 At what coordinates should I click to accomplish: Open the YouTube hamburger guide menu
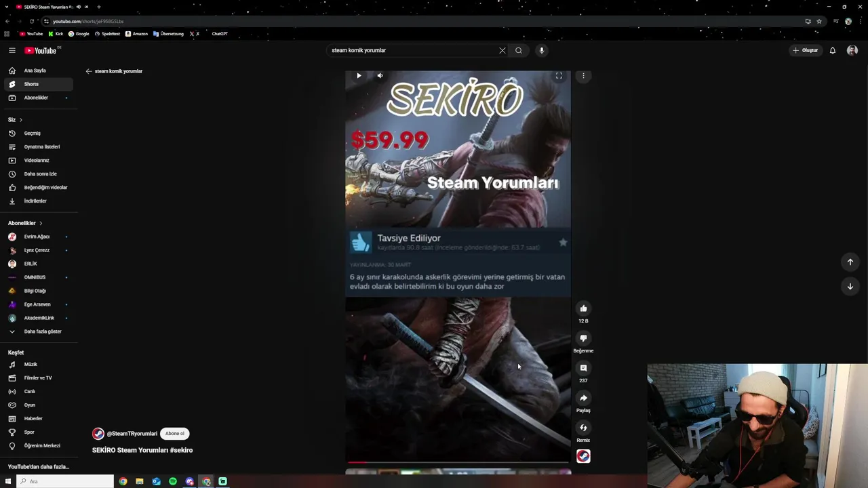click(12, 50)
